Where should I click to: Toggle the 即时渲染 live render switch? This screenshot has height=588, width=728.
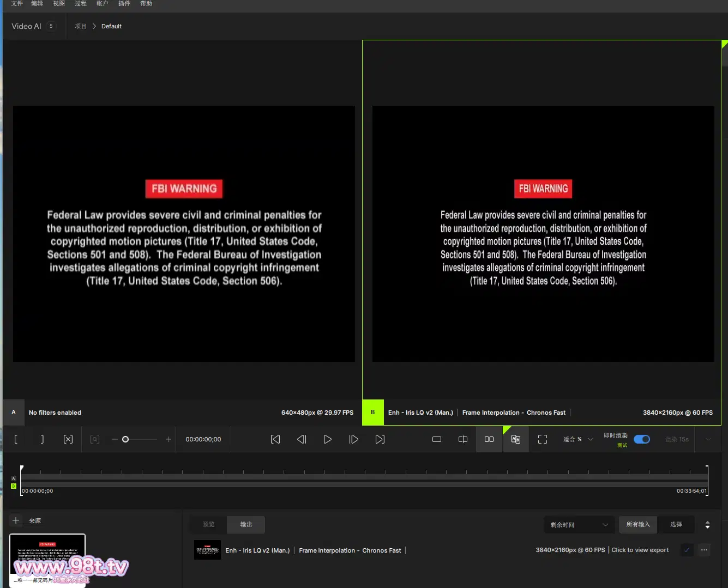point(642,439)
